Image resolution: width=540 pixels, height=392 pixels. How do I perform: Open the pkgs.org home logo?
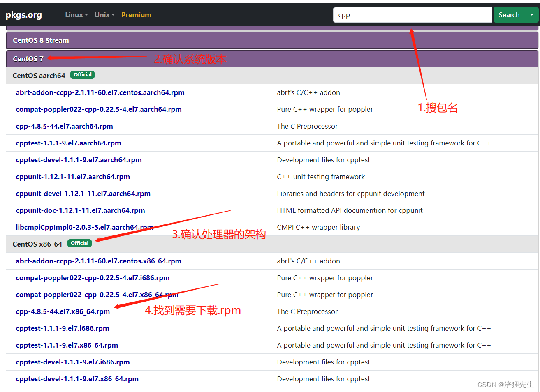coord(24,15)
